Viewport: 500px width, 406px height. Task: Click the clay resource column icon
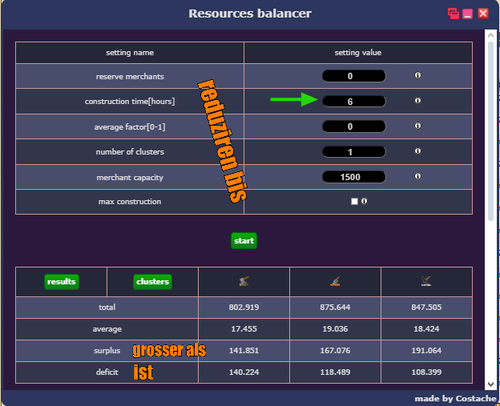pyautogui.click(x=335, y=282)
